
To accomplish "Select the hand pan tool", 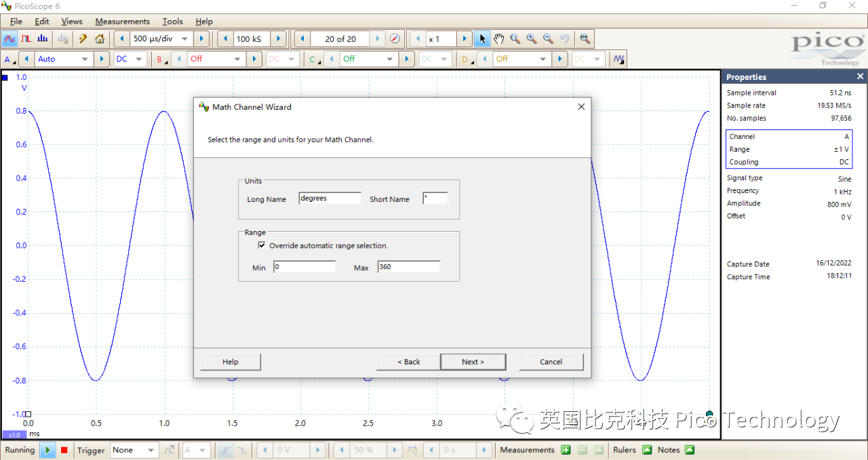I will (x=498, y=39).
